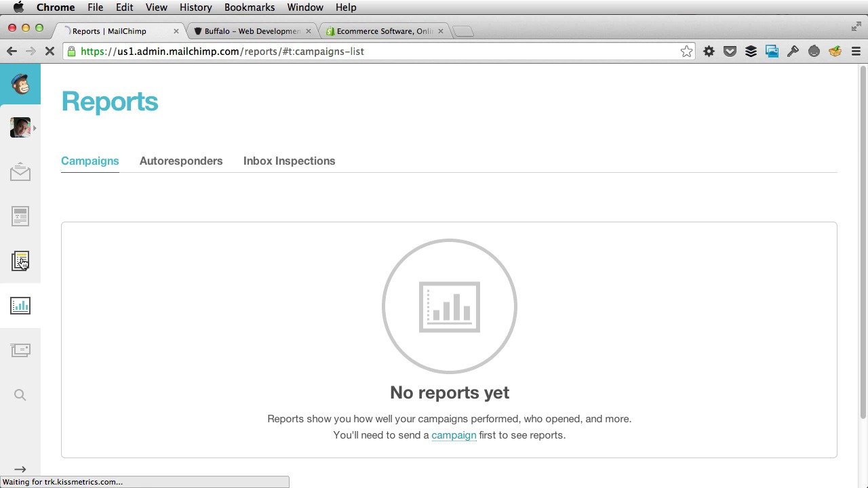Click the wrench extension icon
Screen dimensions: 868x488
pos(793,52)
